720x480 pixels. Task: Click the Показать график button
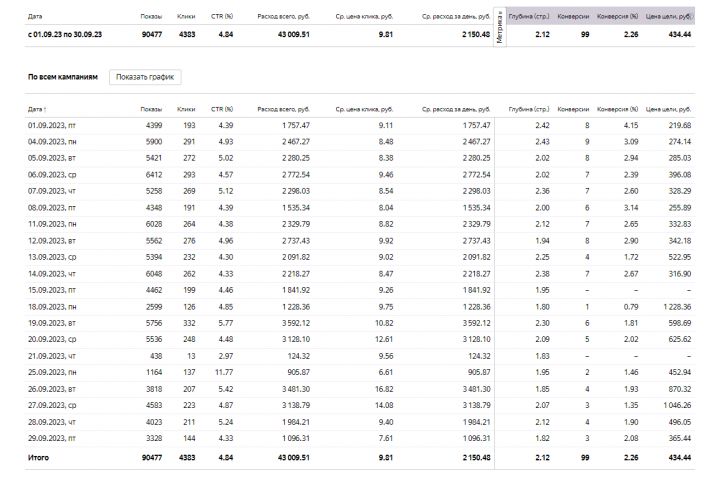coord(145,77)
